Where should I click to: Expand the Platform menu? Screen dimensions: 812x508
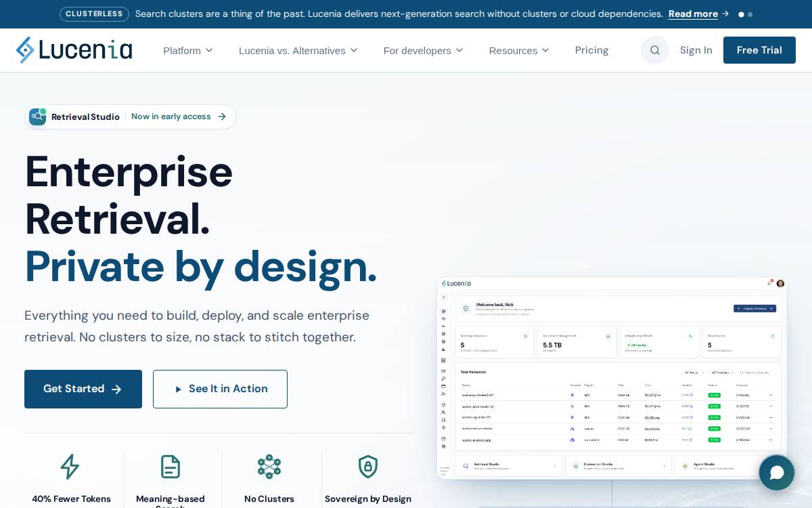(x=188, y=50)
